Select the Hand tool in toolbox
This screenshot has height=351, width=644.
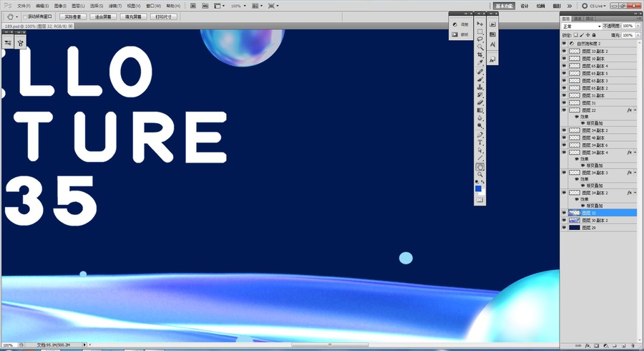pos(479,167)
